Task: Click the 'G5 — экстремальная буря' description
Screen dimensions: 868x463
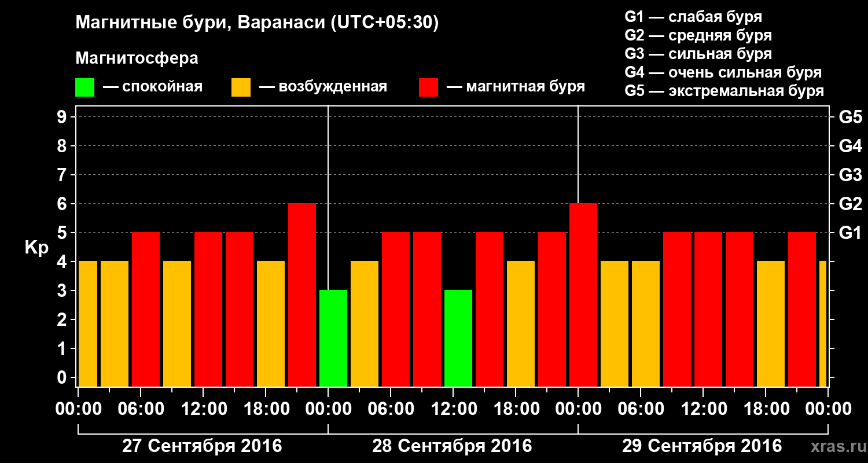Action: (x=724, y=91)
